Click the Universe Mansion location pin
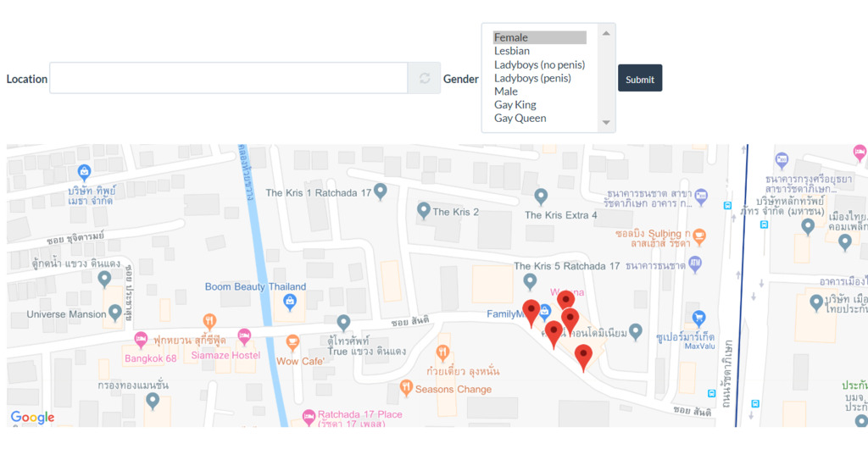The height and width of the screenshot is (449, 868). pyautogui.click(x=115, y=313)
